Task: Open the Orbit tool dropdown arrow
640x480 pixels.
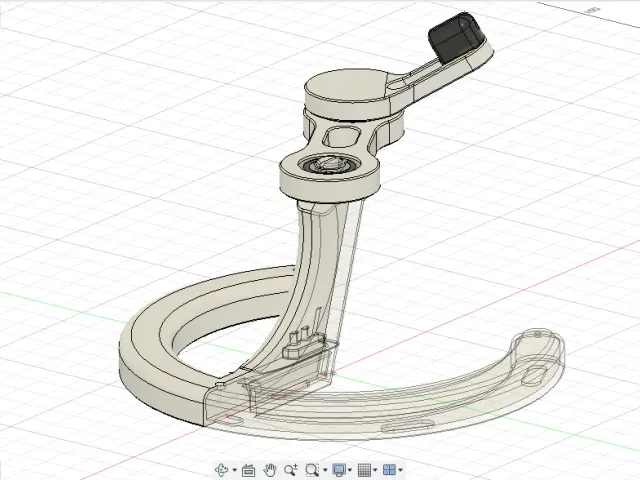Action: pyautogui.click(x=235, y=470)
